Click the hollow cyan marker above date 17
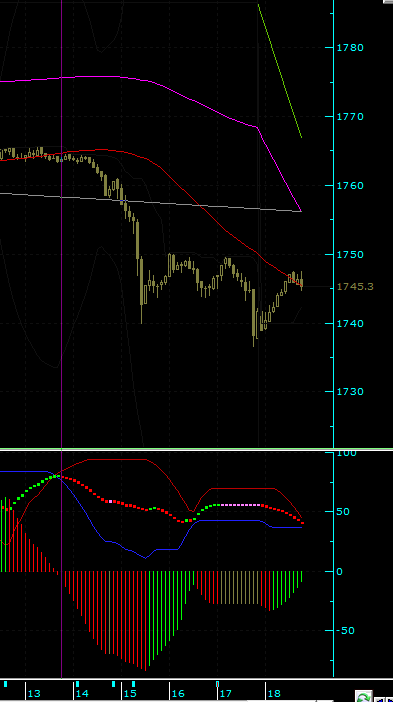 click(218, 684)
